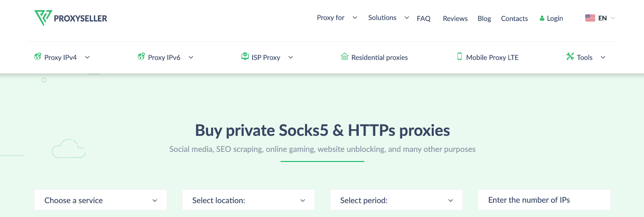This screenshot has height=217, width=644.
Task: Click the ISP Proxy monitor icon
Action: 245,56
